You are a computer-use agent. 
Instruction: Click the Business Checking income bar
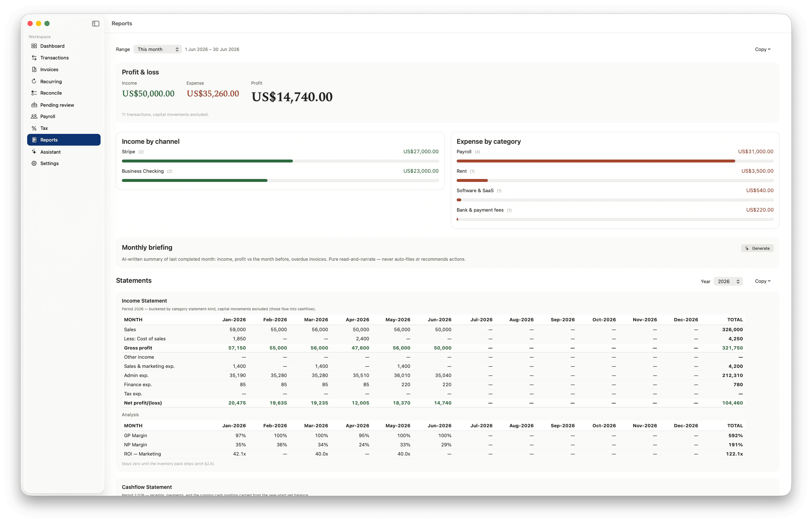[x=280, y=180]
